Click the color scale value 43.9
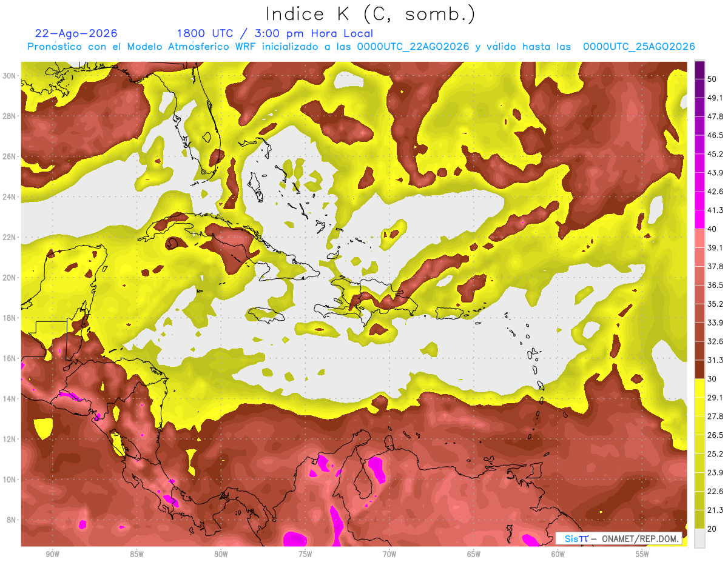 click(x=715, y=173)
